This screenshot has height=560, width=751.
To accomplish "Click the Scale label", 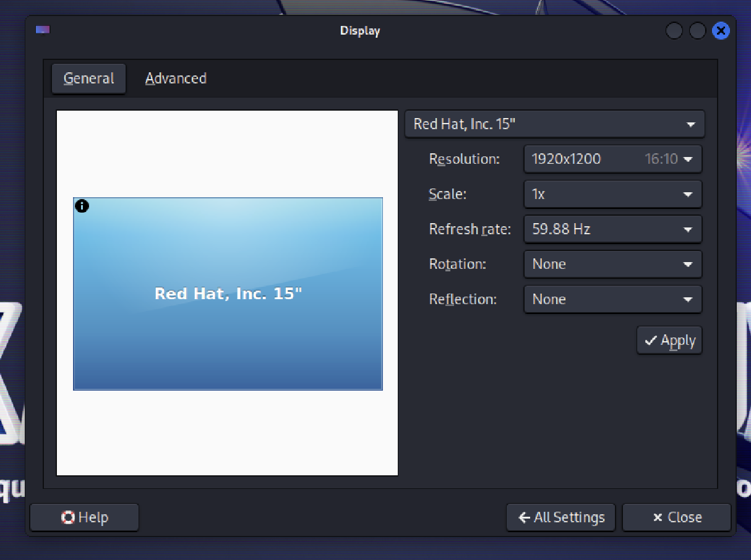I will (447, 194).
